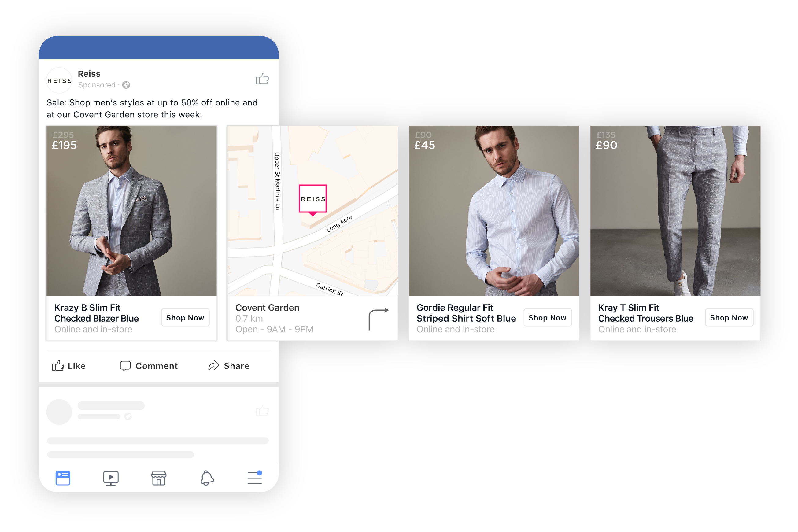Open the checked trousers product image
This screenshot has height=532, width=798.
coord(675,211)
